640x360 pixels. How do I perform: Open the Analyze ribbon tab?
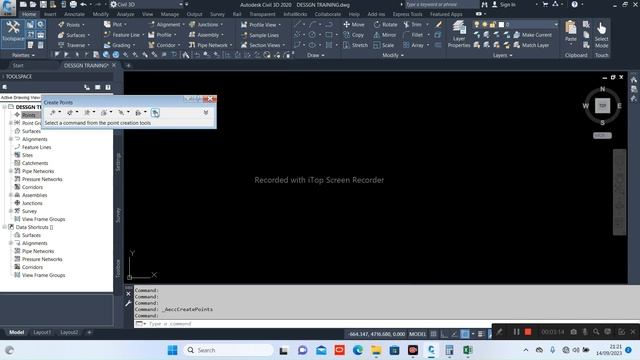pyautogui.click(x=125, y=14)
